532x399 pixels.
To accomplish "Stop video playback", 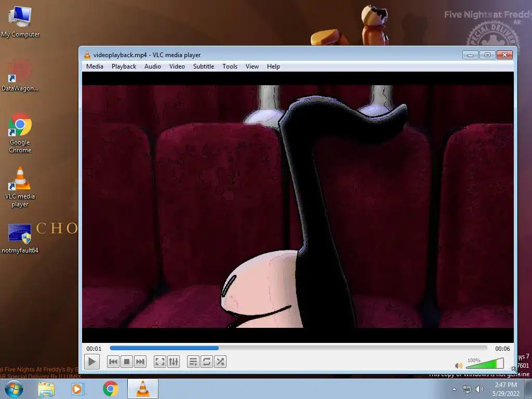I will 127,362.
